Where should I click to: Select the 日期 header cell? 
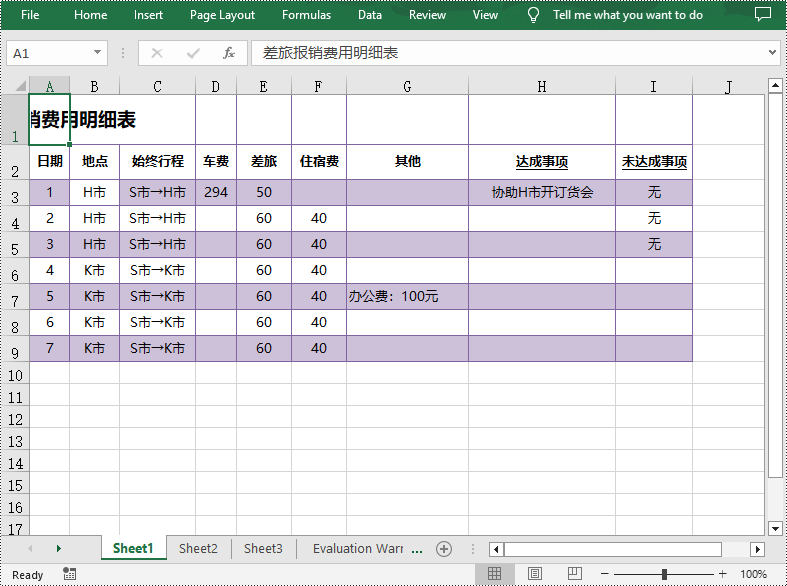pos(49,162)
